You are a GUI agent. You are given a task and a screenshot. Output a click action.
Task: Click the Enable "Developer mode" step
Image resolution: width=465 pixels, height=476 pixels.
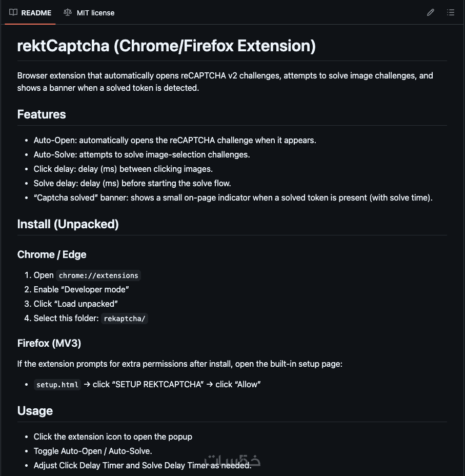[x=81, y=290]
